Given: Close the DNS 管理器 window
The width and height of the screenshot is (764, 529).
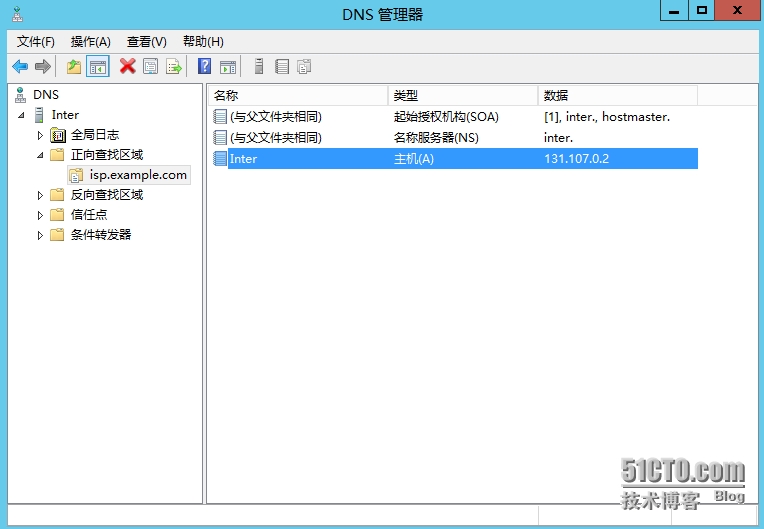Looking at the screenshot, I should tap(737, 10).
